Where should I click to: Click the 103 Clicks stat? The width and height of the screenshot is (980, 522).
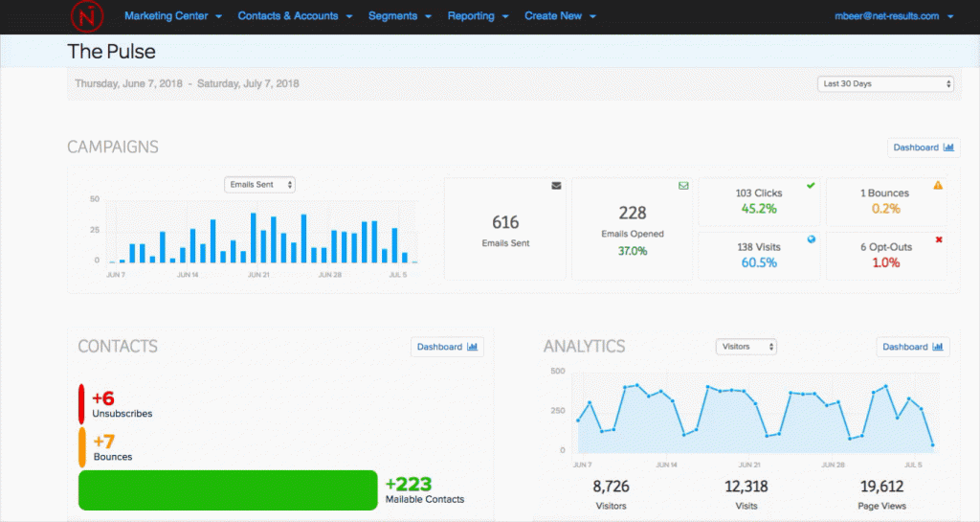759,201
